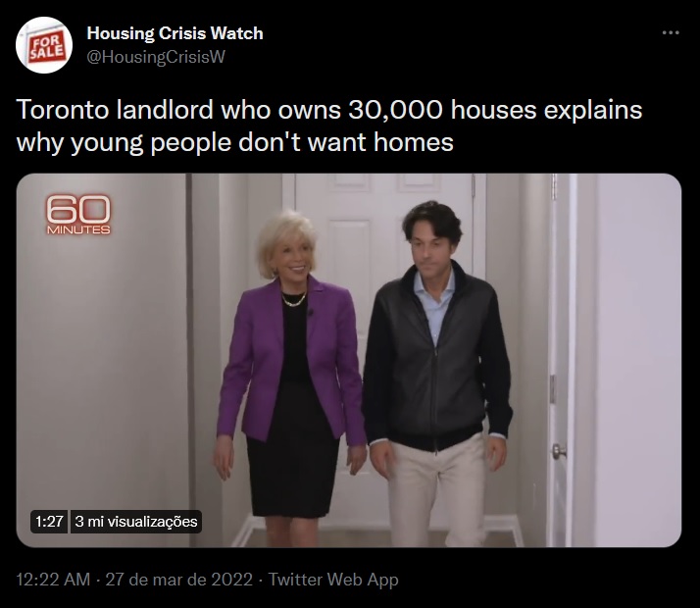The image size is (700, 608).
Task: Open the @HousingCrisisW handle
Action: pos(156,57)
